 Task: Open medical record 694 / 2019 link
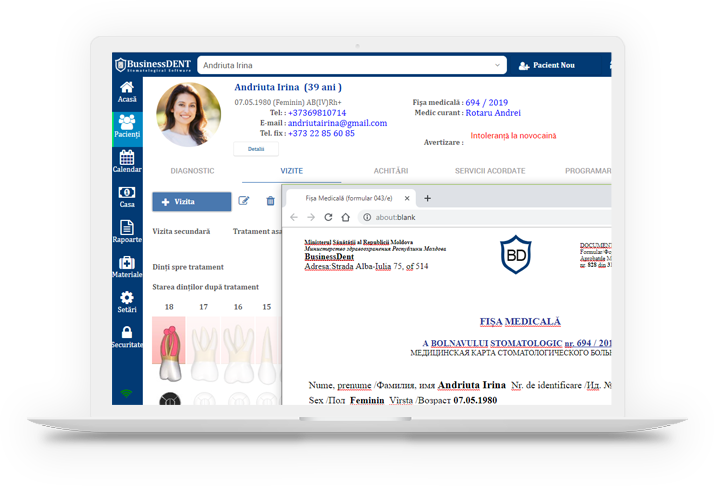(x=486, y=102)
